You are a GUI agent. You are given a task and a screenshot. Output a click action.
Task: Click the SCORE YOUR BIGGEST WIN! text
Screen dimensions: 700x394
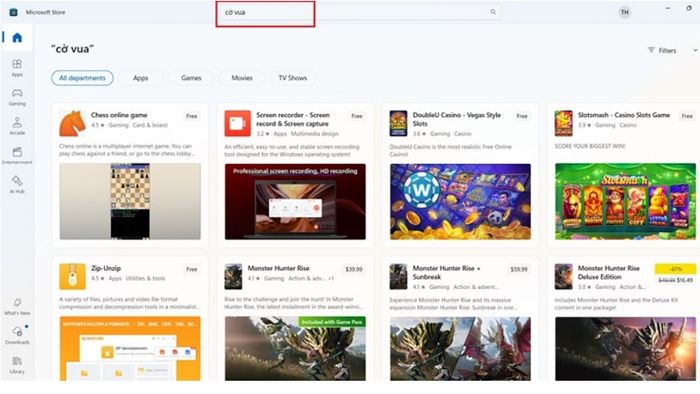click(590, 146)
